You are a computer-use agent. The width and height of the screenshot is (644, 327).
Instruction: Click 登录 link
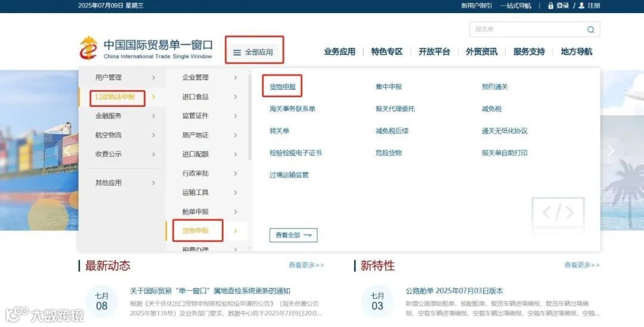(x=563, y=5)
